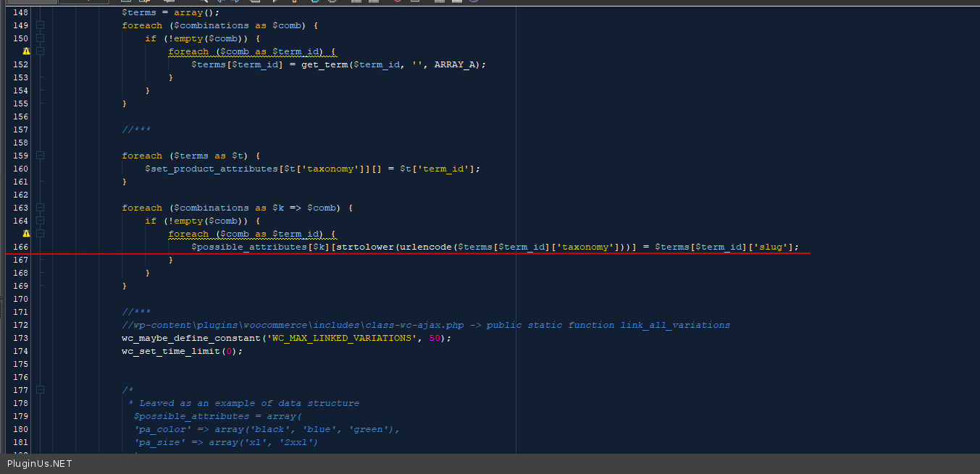
Task: Click line number 148 in the gutter
Action: 21,12
